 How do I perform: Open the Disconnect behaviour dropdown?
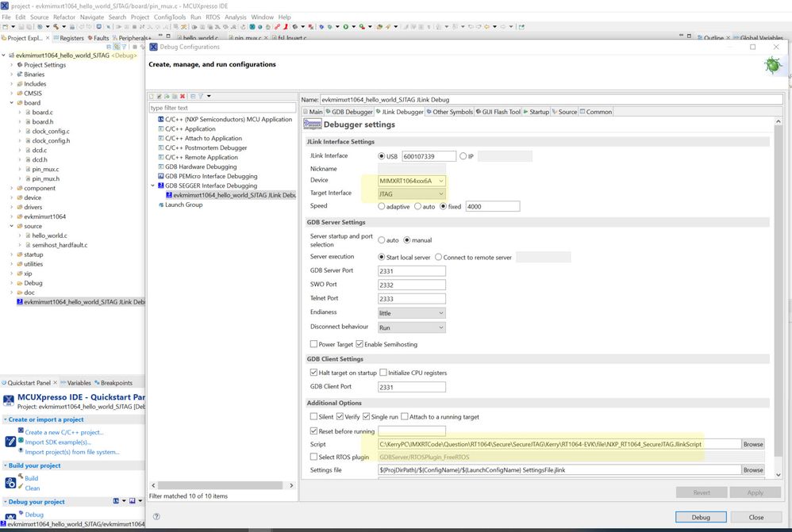coord(412,327)
